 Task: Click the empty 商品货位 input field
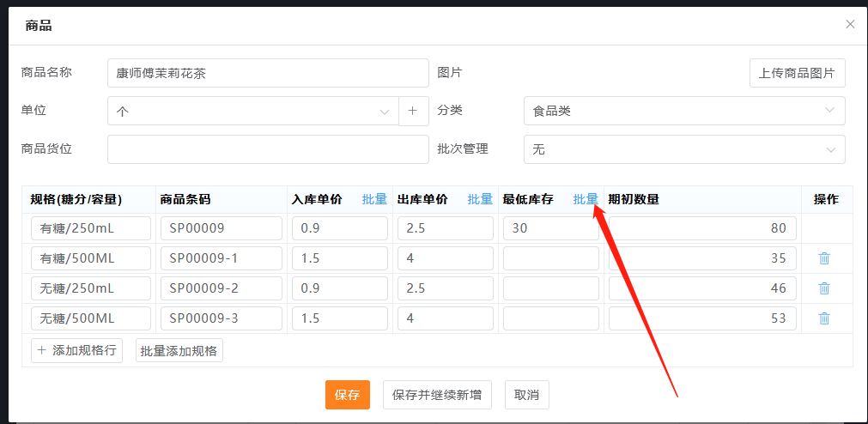[268, 149]
